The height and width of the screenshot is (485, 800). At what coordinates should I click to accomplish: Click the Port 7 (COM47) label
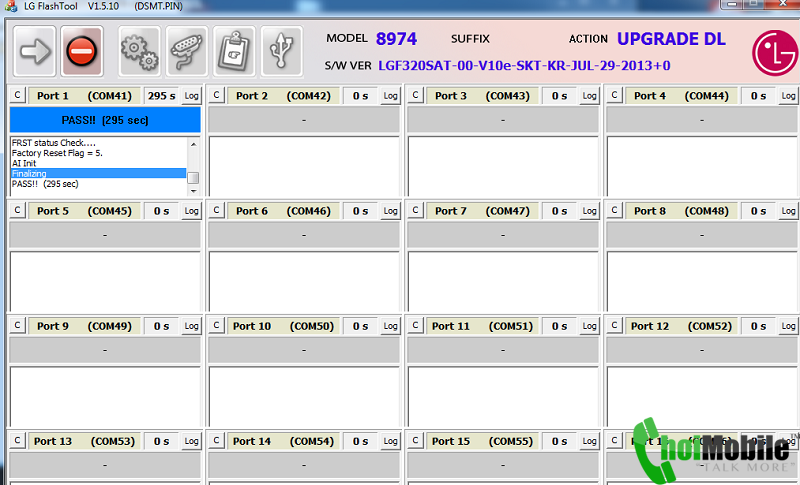click(482, 211)
